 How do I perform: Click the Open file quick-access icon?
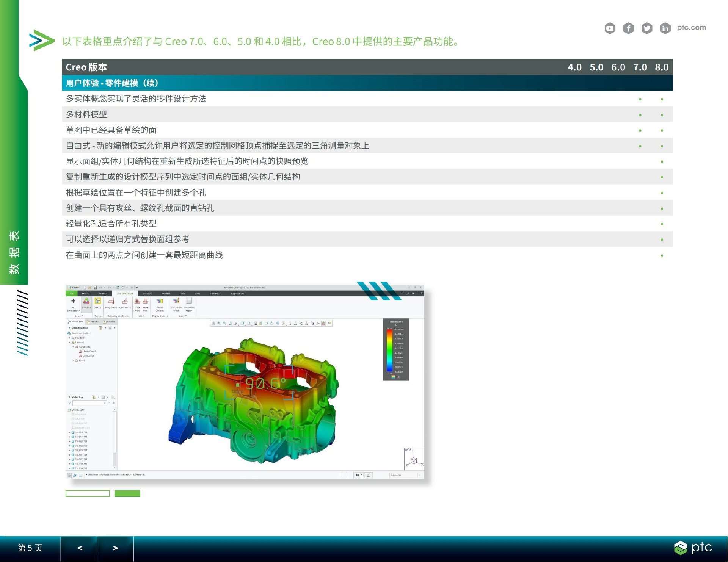pyautogui.click(x=90, y=288)
